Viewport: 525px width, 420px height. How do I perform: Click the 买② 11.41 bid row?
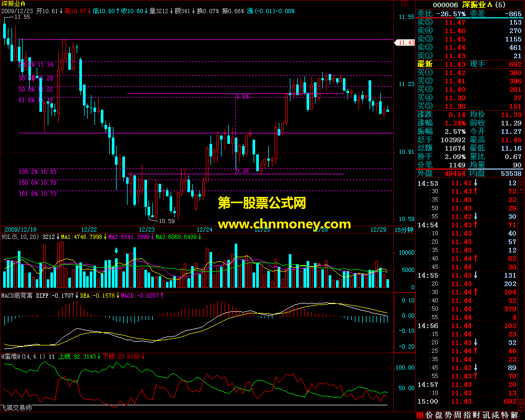(470, 81)
